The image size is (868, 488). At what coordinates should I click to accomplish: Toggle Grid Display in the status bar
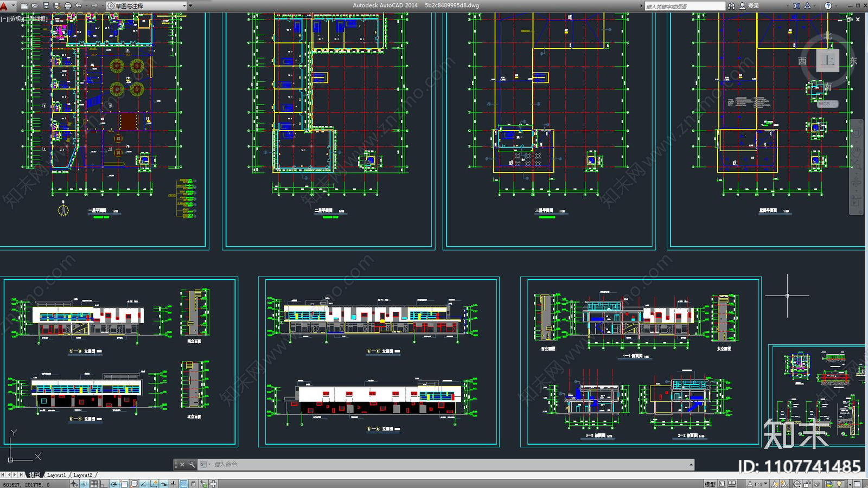pyautogui.click(x=94, y=484)
